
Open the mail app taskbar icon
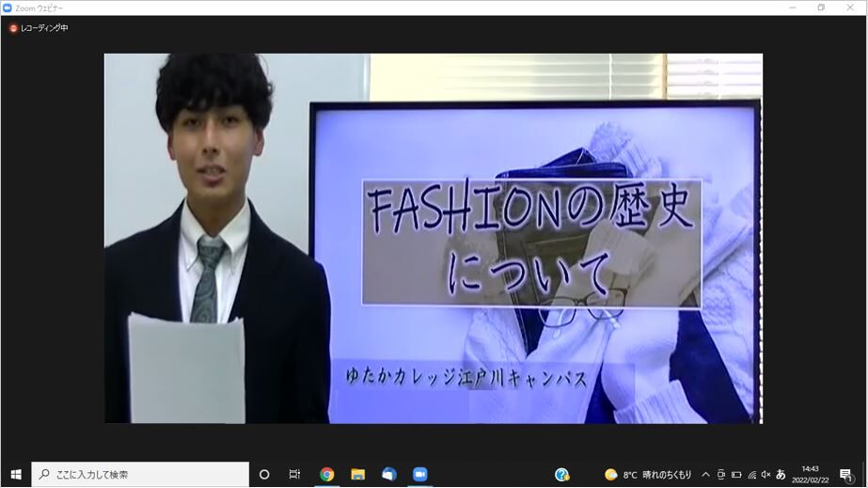(x=388, y=474)
